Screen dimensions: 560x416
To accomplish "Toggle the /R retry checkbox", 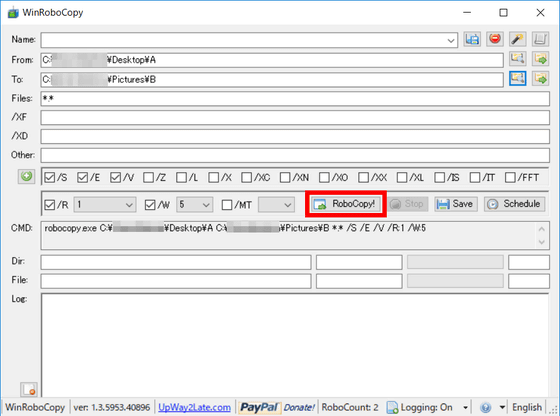I will click(50, 205).
